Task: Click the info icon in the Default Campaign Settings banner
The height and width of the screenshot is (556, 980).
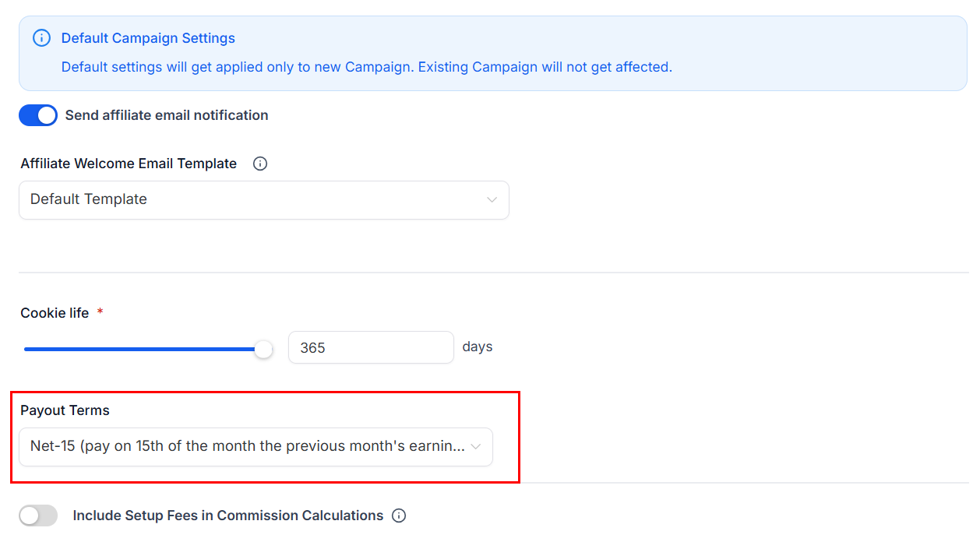Action: click(x=41, y=38)
